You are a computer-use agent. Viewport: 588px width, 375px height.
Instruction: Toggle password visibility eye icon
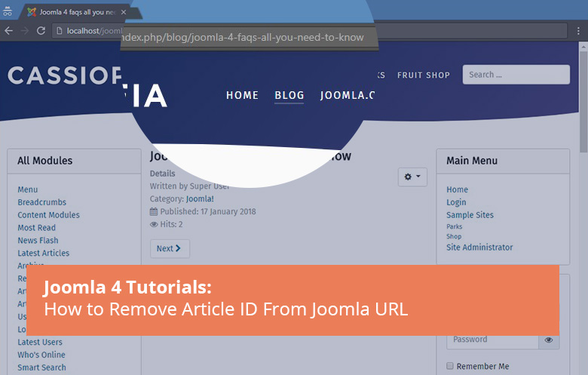tap(549, 340)
